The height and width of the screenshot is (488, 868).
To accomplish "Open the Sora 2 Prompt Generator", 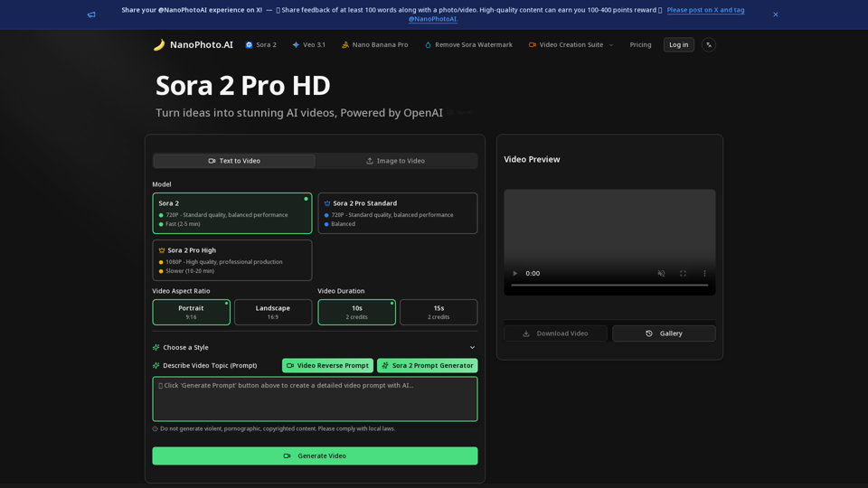I will coord(428,366).
